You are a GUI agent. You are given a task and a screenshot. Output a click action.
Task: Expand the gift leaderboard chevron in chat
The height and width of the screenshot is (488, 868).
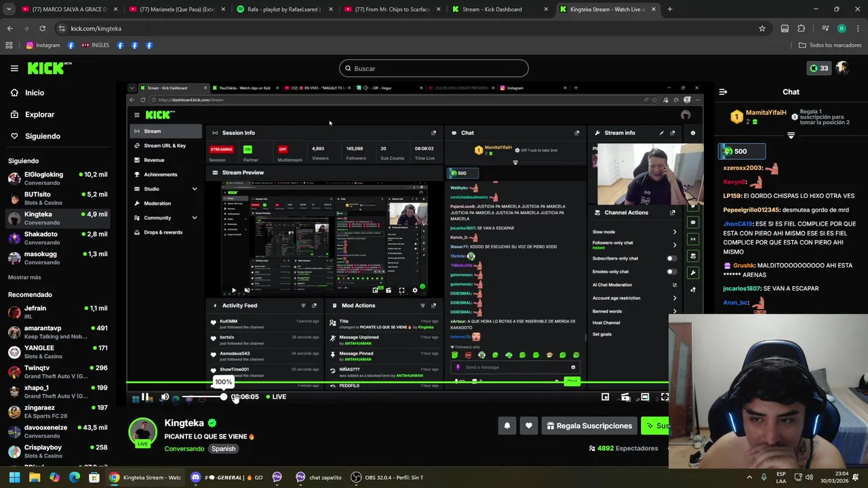point(791,136)
